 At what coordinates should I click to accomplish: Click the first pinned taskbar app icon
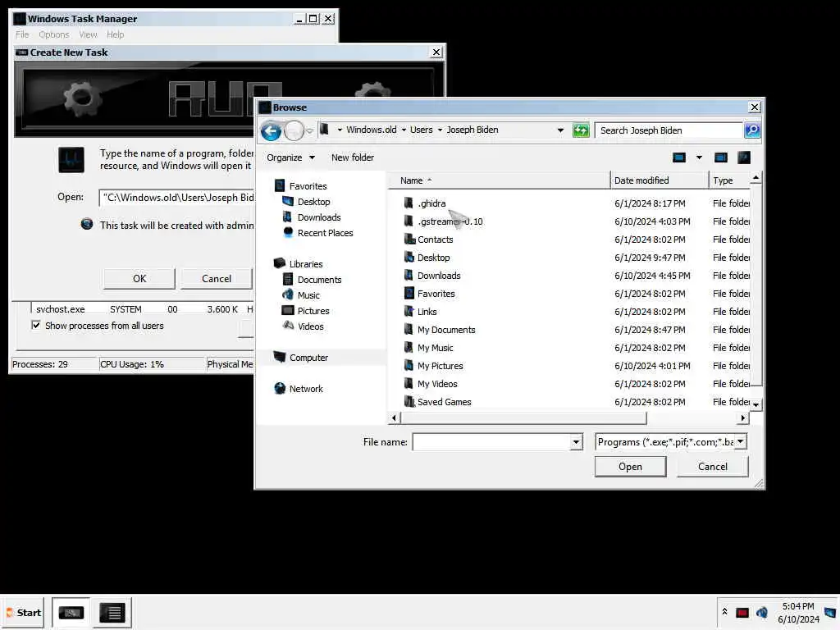pyautogui.click(x=71, y=613)
